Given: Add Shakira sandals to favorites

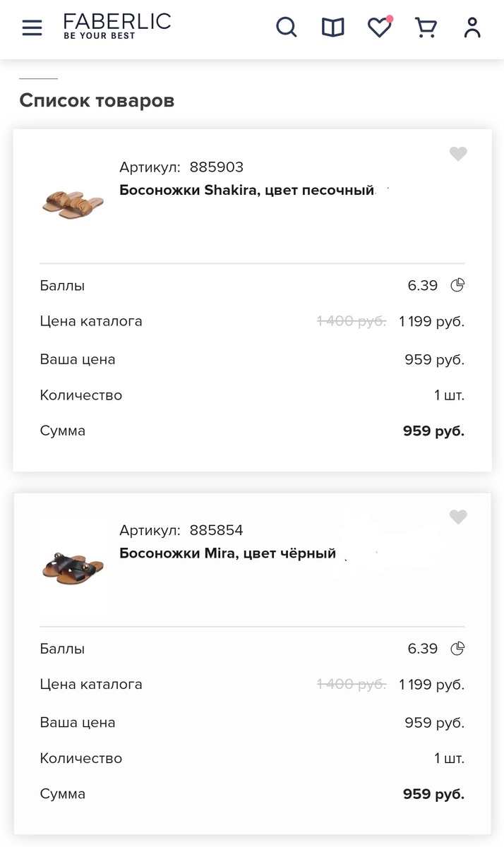Looking at the screenshot, I should (458, 153).
